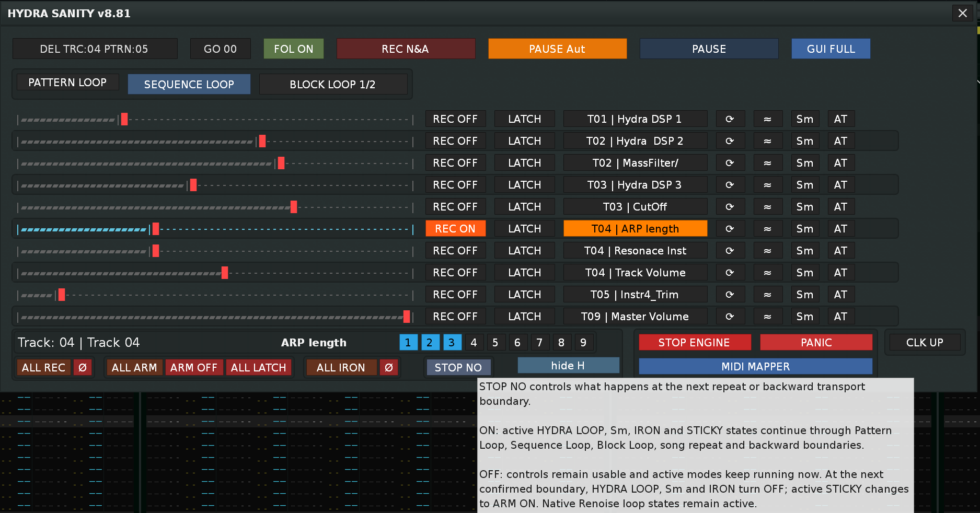Select parameter slot 1
Image resolution: width=980 pixels, height=513 pixels.
coord(408,343)
